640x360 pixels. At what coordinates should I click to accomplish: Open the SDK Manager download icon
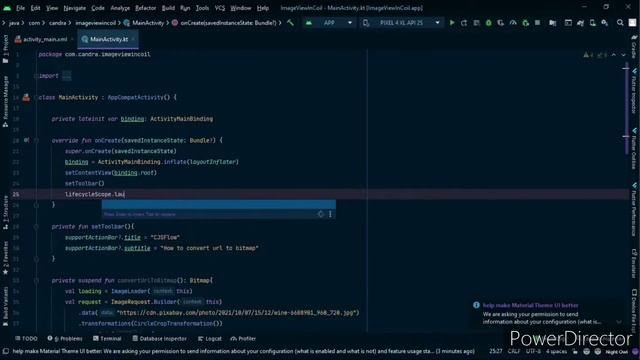coord(604,23)
